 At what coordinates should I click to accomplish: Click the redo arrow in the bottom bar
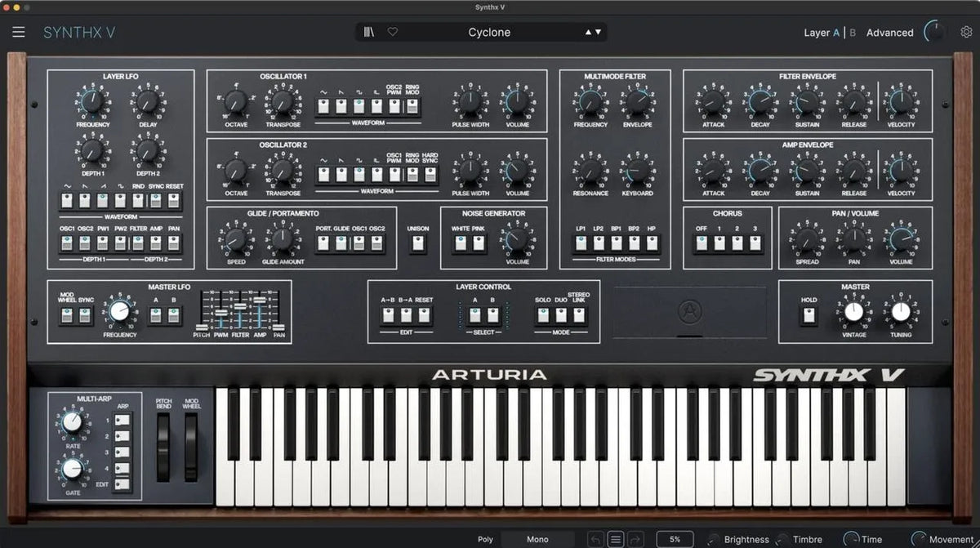click(x=635, y=539)
